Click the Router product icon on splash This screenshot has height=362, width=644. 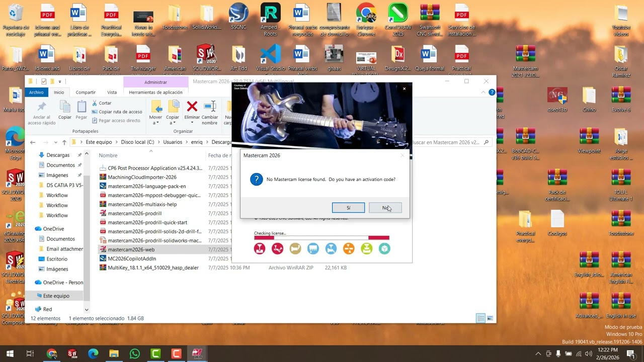(x=277, y=248)
